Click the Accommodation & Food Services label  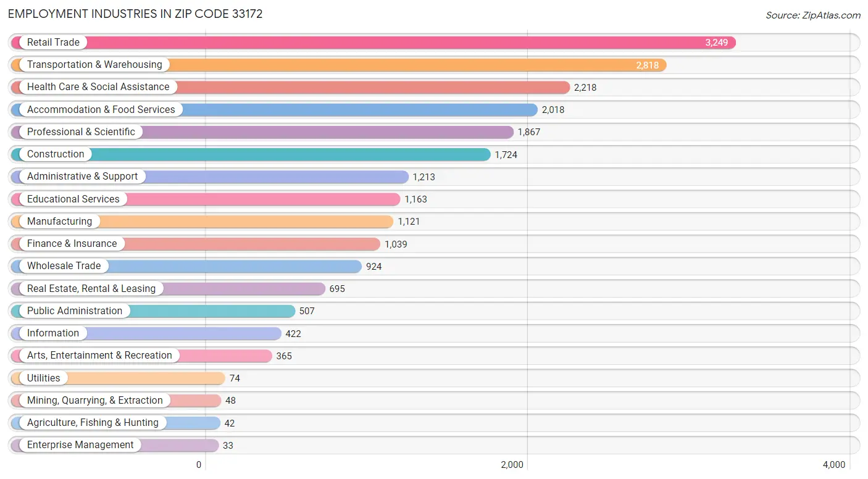(x=101, y=110)
